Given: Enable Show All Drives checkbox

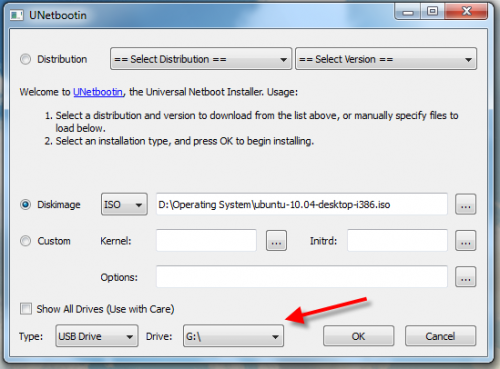Looking at the screenshot, I should coord(26,309).
